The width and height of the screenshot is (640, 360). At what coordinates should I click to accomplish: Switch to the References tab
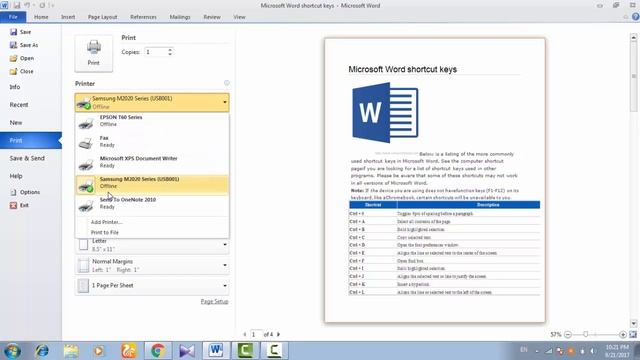coord(143,17)
